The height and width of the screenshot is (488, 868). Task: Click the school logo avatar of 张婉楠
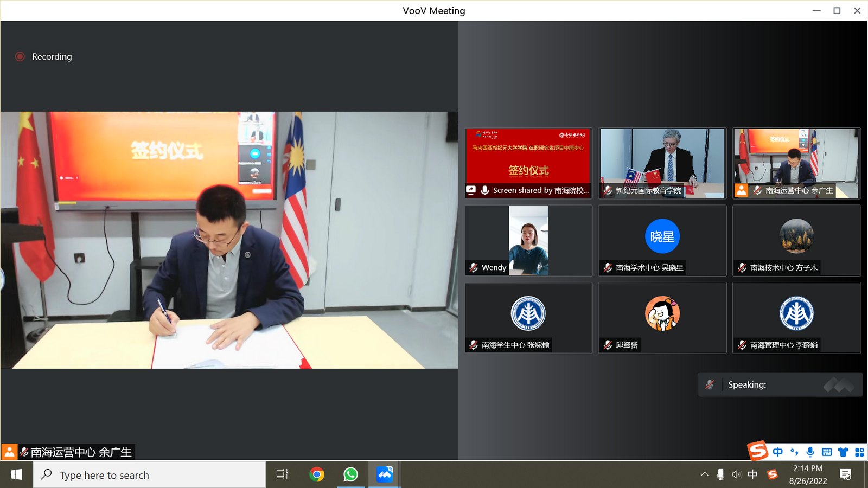point(528,313)
